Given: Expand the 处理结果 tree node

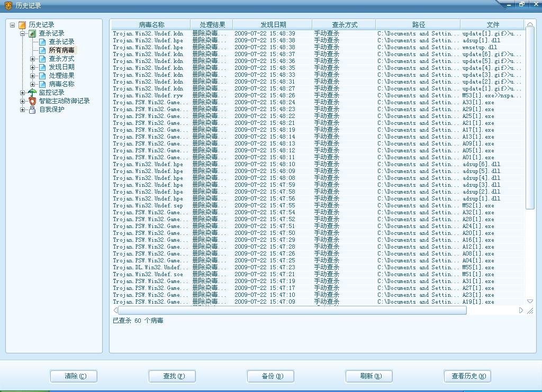Looking at the screenshot, I should point(32,76).
